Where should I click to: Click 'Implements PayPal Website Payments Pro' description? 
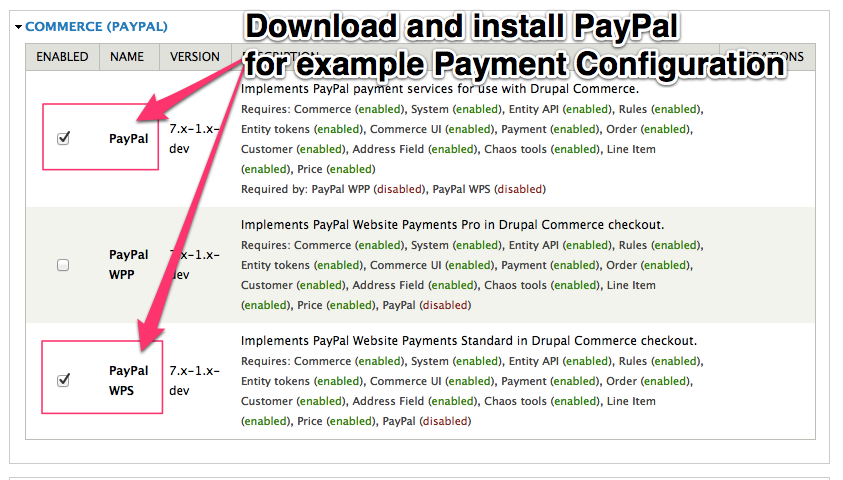pos(453,225)
